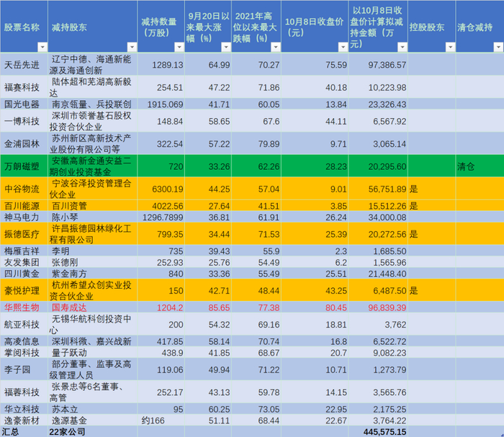Screen dimensions: 504x437
Task: Open filter dropdown for 9月20日以来最大涨幅 column
Action: click(x=226, y=48)
